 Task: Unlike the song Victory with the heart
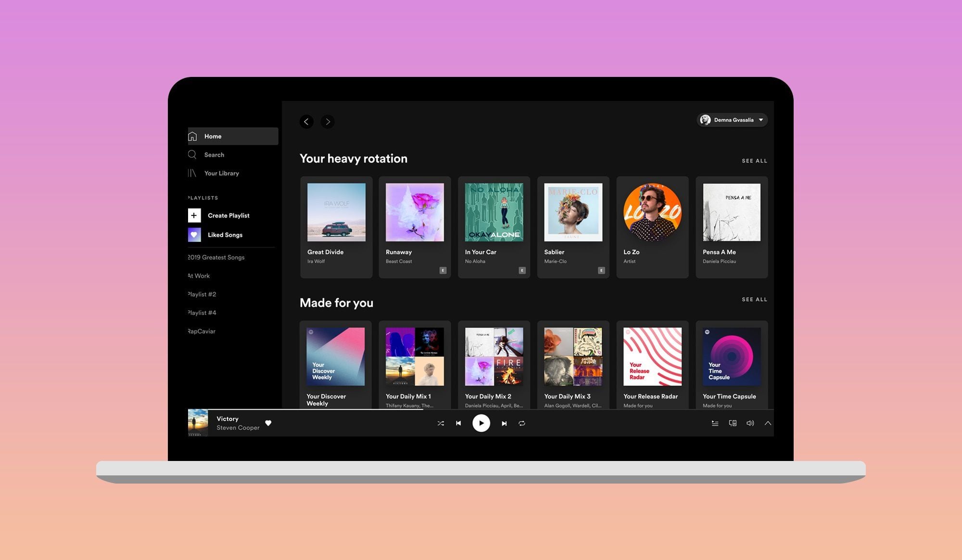pos(268,423)
